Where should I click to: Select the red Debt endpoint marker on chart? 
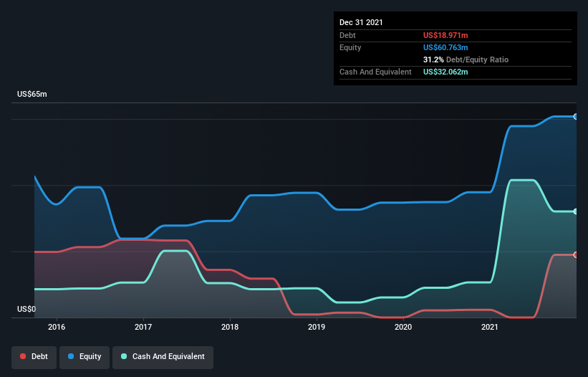pyautogui.click(x=576, y=254)
